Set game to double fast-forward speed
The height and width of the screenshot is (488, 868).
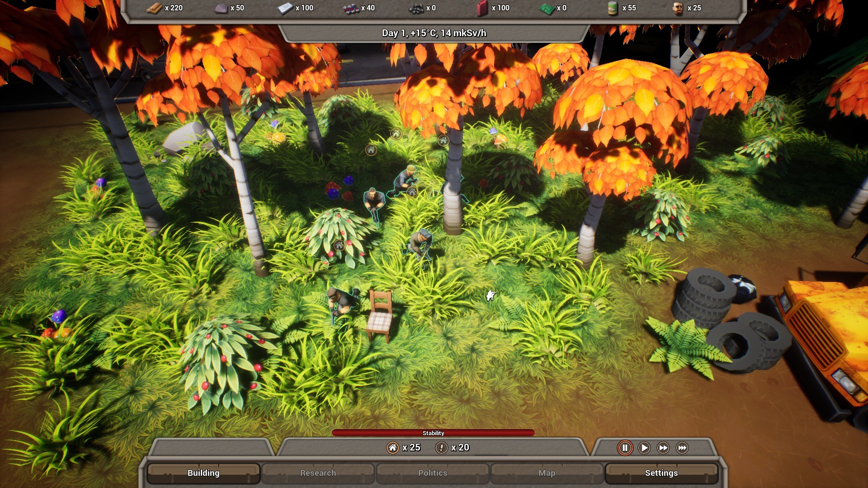(x=663, y=448)
